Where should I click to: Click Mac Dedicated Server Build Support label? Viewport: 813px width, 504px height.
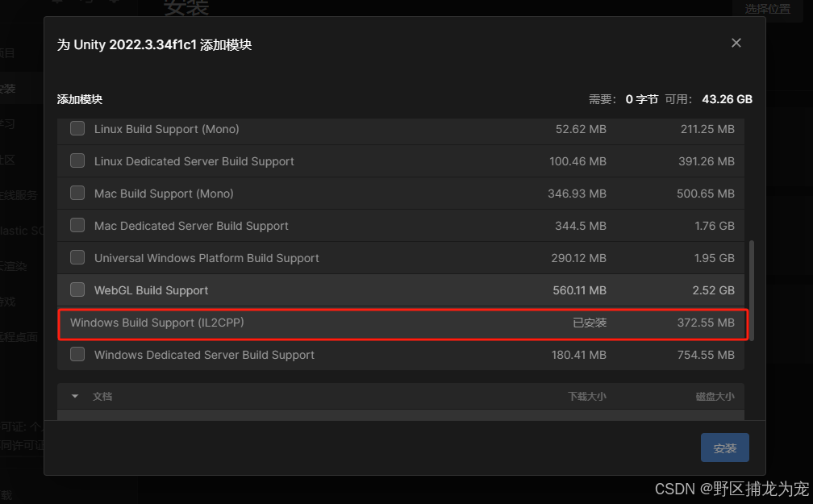(x=191, y=226)
